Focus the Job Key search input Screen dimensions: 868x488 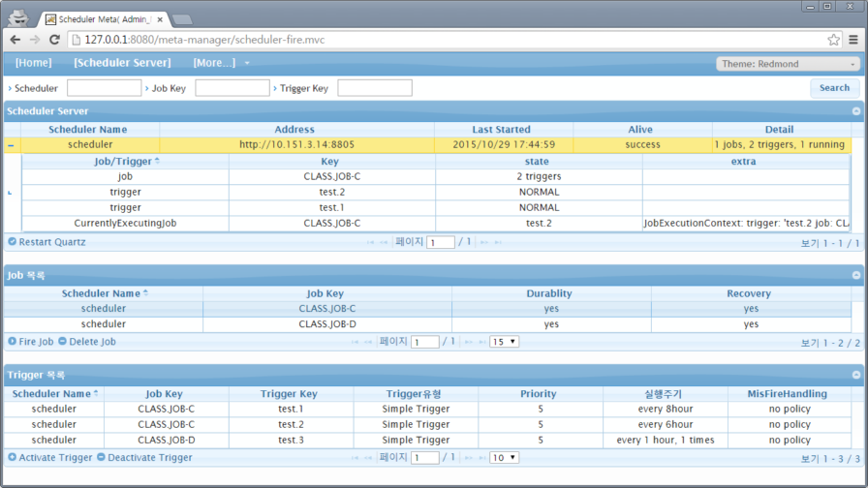coord(232,88)
